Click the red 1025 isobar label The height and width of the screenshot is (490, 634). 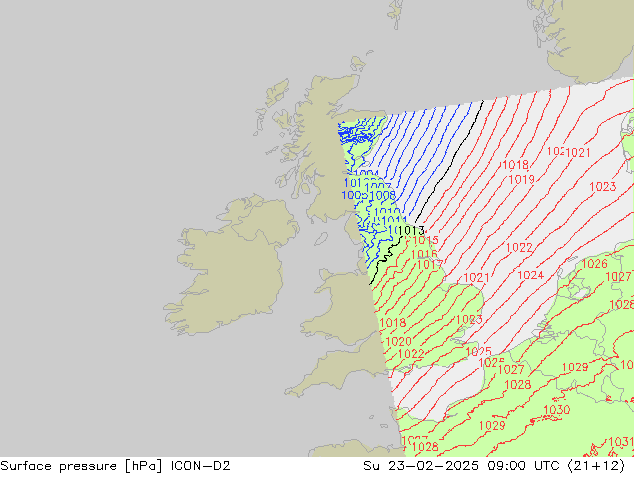[x=478, y=351]
